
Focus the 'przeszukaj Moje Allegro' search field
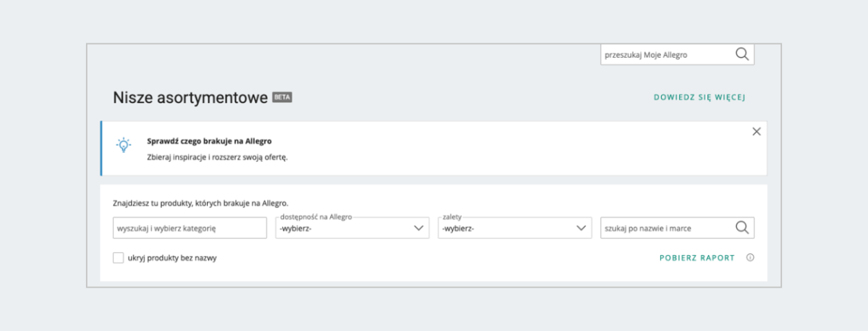(x=665, y=54)
